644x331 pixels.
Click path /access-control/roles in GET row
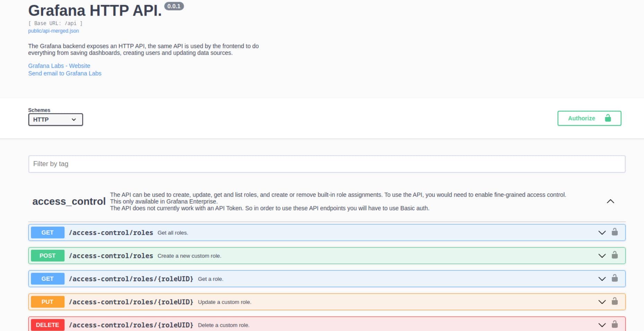coord(111,233)
